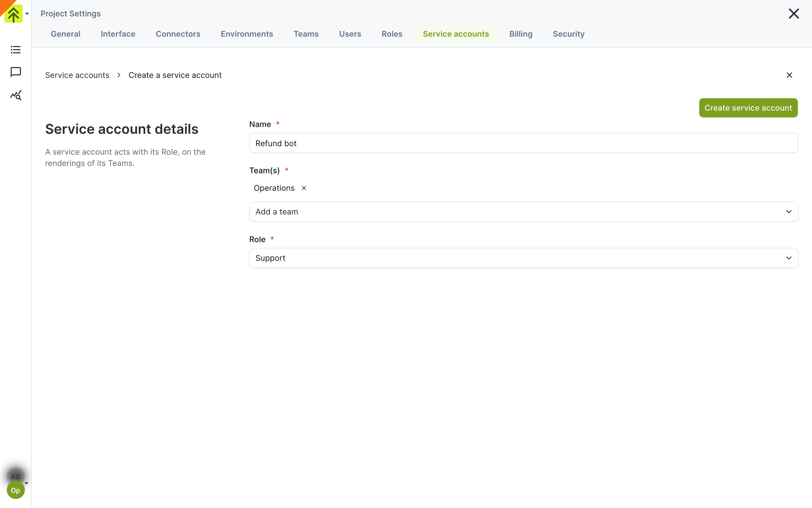Close the create service account form

pos(789,75)
